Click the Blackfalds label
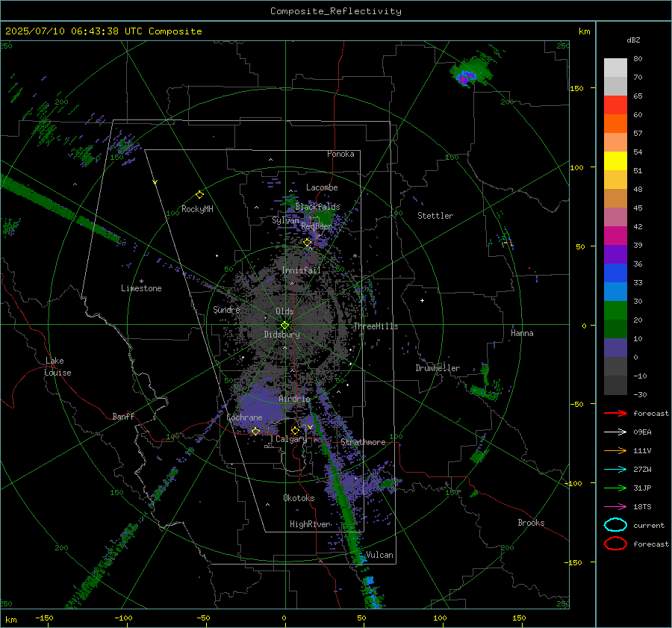The height and width of the screenshot is (628, 672). (x=317, y=207)
